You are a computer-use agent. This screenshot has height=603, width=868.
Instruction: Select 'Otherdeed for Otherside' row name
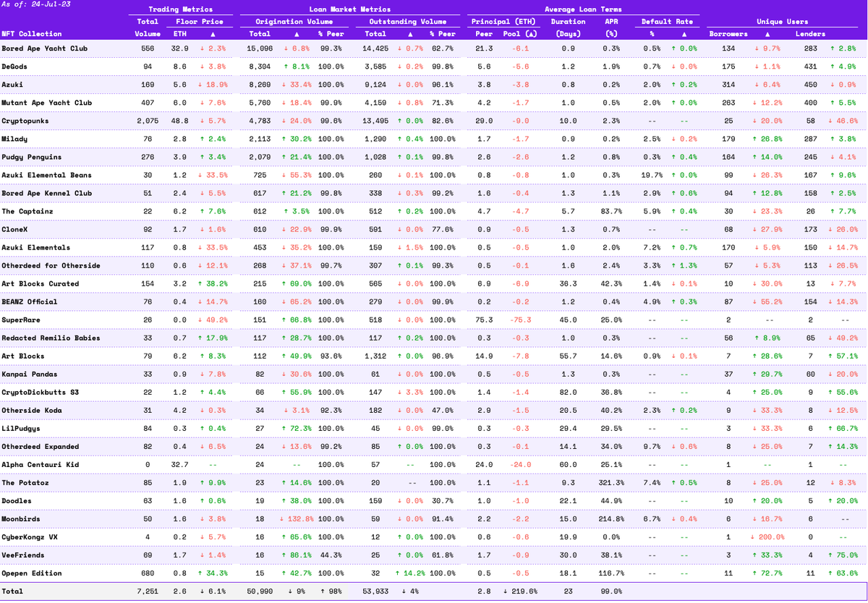coord(51,265)
